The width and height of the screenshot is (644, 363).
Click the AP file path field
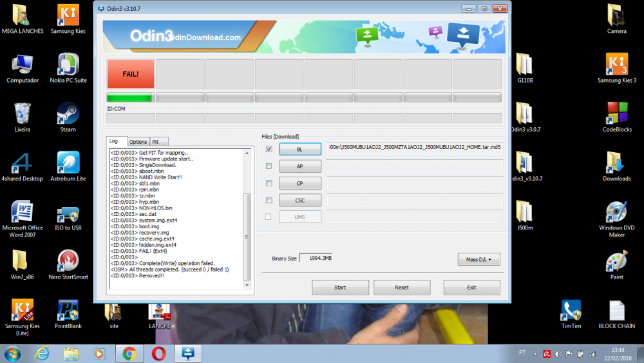point(414,166)
